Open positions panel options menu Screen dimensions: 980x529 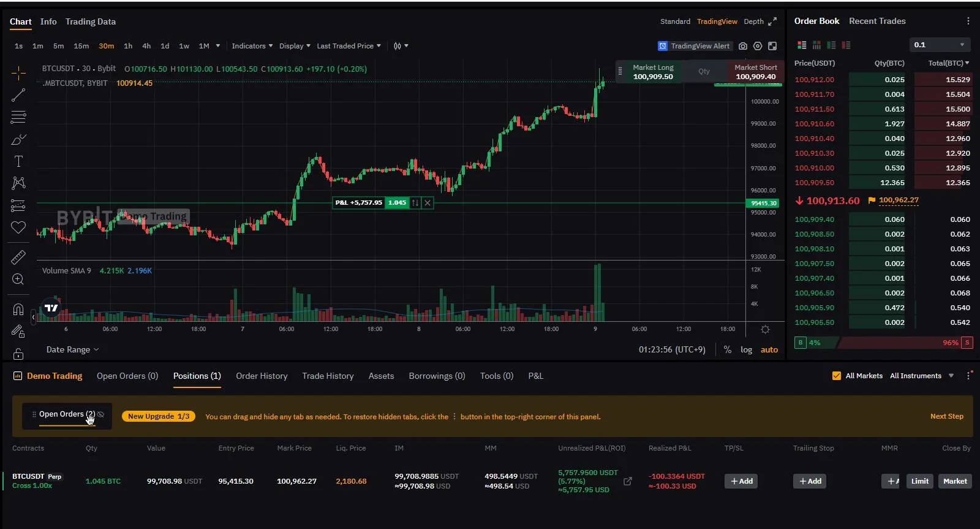[968, 376]
